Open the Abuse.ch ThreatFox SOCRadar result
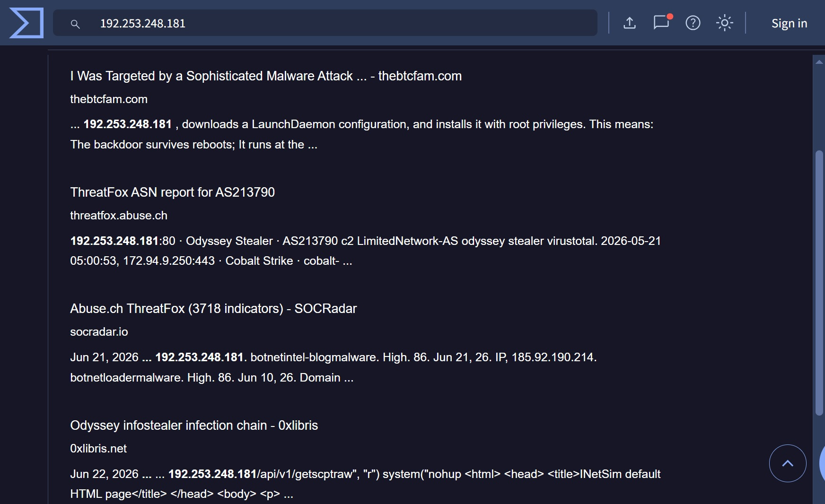The height and width of the screenshot is (504, 825). tap(213, 308)
